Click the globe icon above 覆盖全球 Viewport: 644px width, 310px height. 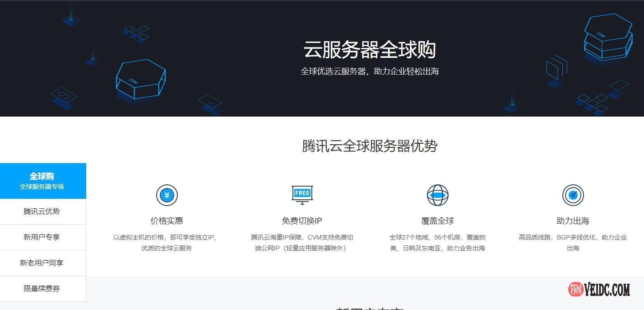coord(437,195)
